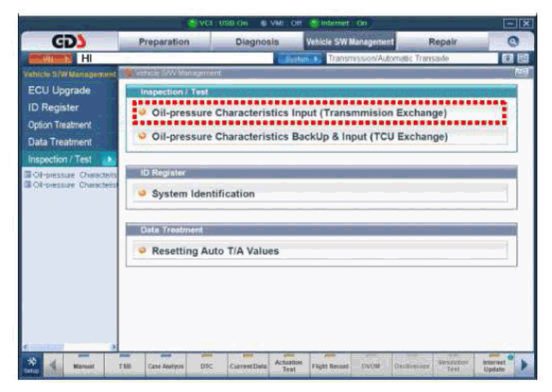Expand the Inspection / Test sidebar arrow
Viewport: 552px width, 392px height.
pos(109,160)
